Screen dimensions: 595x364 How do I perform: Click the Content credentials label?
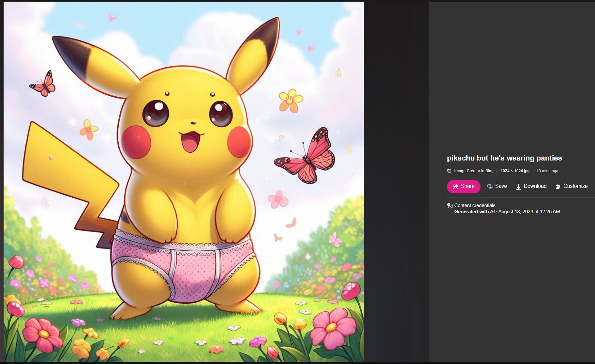coord(475,205)
